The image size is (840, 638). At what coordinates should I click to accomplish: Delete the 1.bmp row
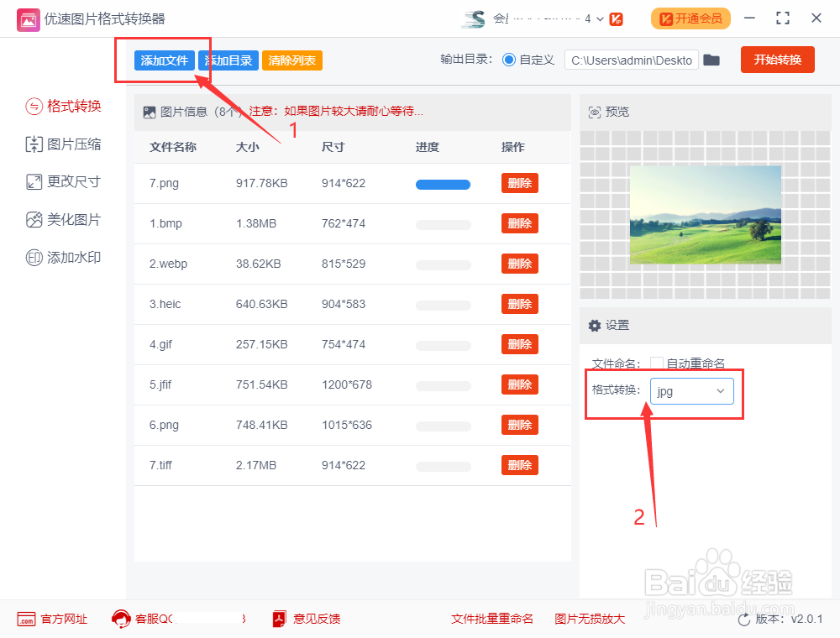520,223
